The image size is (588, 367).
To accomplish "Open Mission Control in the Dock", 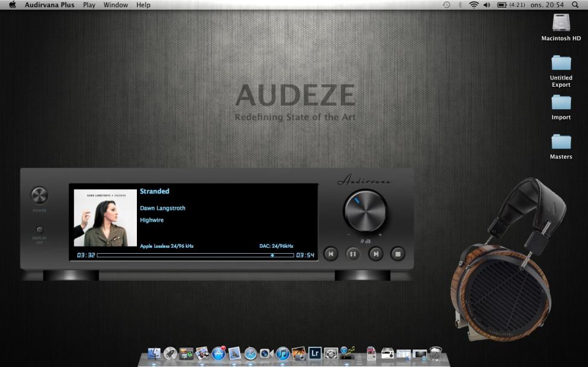I will [x=186, y=354].
